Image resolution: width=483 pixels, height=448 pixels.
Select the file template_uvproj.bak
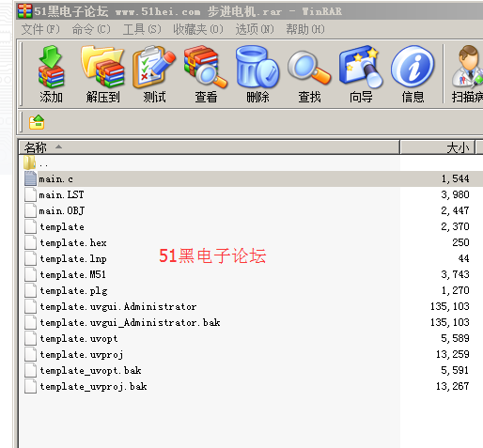pos(93,387)
